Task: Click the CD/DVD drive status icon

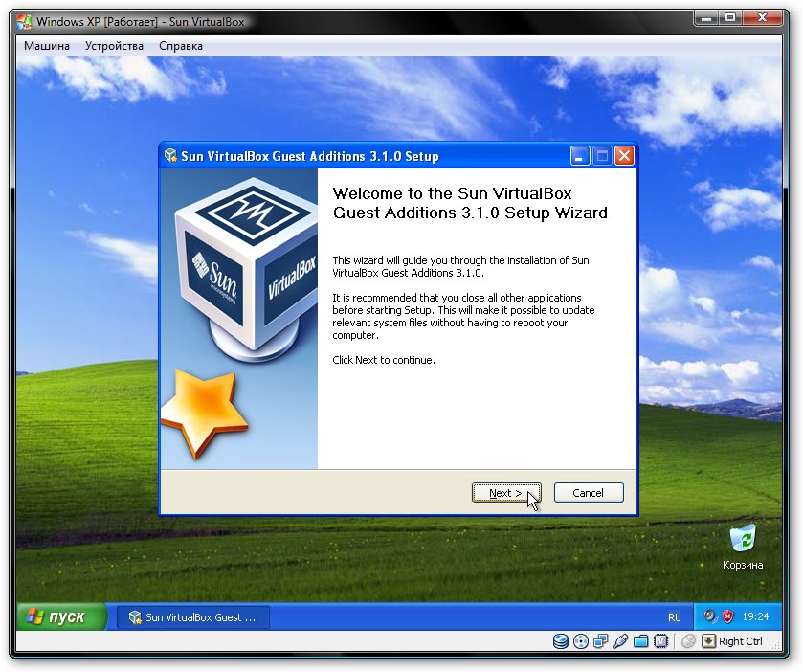Action: pos(581,641)
